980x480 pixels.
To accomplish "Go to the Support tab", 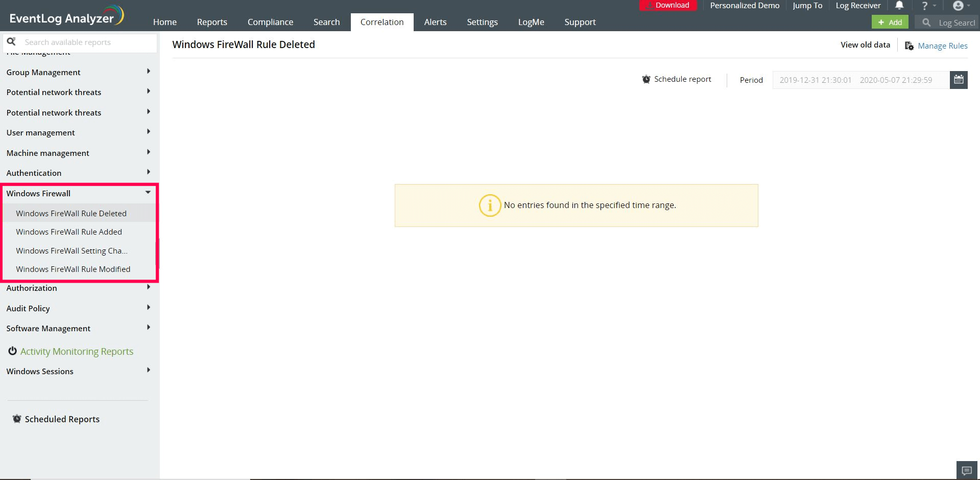I will [580, 22].
